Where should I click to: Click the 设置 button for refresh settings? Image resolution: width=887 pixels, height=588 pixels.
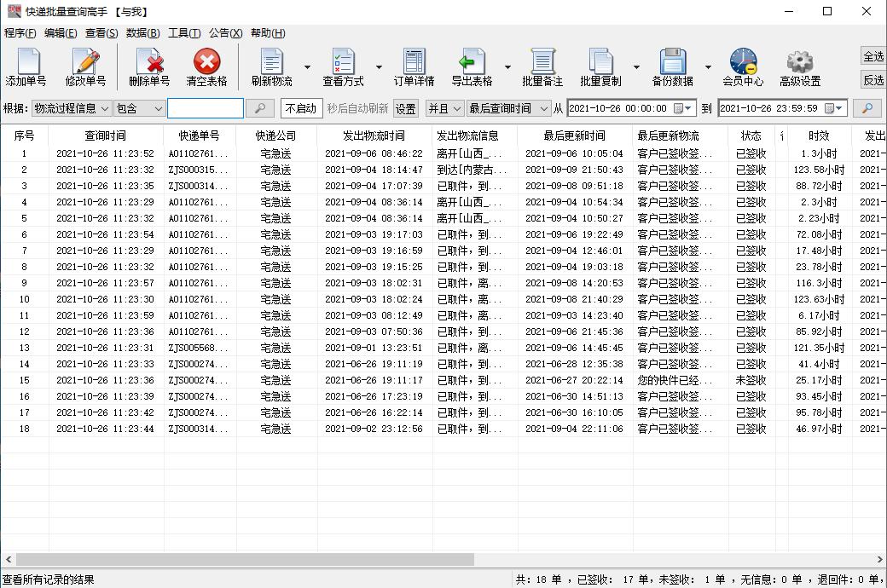click(x=404, y=109)
